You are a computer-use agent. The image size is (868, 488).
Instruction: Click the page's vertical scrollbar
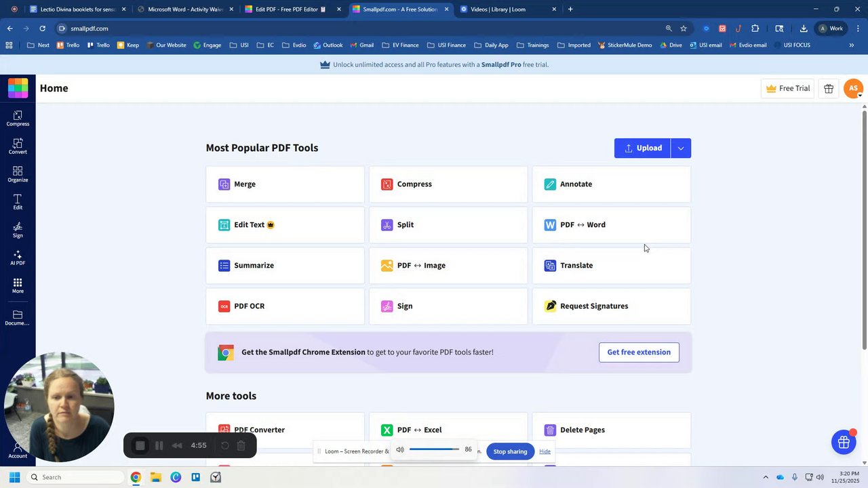[x=864, y=230]
